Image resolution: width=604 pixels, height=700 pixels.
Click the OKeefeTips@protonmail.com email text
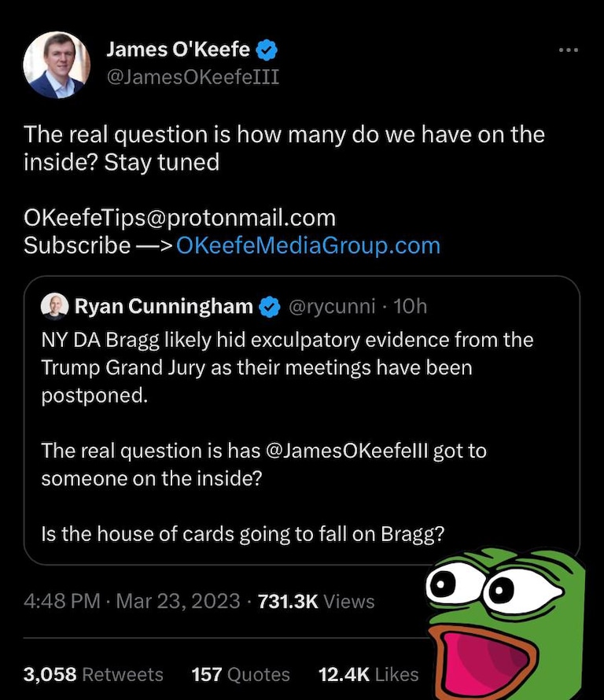click(x=179, y=218)
